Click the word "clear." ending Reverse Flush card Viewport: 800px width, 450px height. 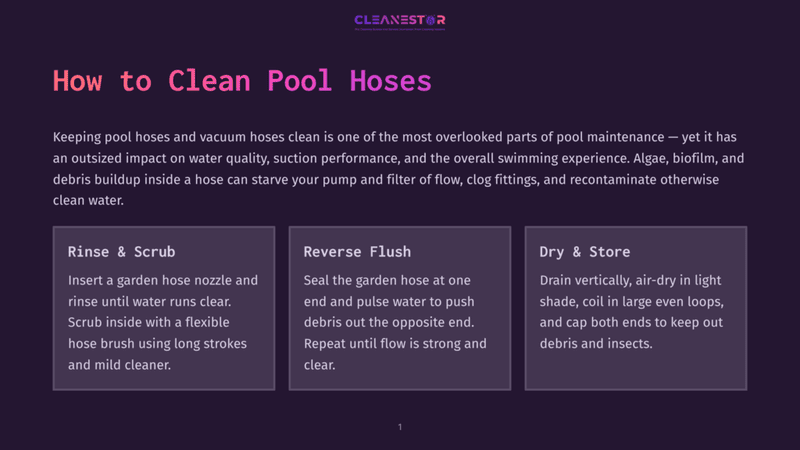[x=319, y=365]
